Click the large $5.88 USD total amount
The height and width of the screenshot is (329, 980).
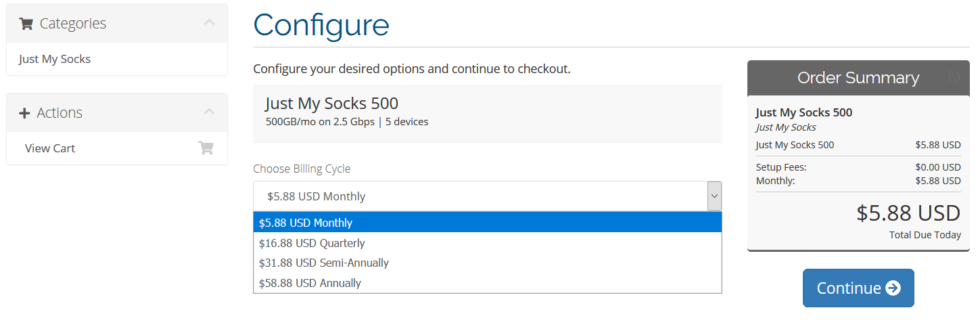[x=908, y=213]
